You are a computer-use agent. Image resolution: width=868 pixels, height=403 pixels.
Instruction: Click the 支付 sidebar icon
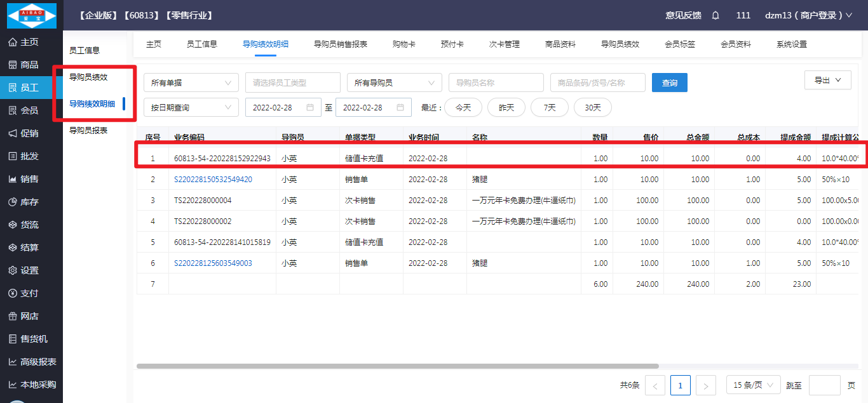pyautogui.click(x=13, y=293)
